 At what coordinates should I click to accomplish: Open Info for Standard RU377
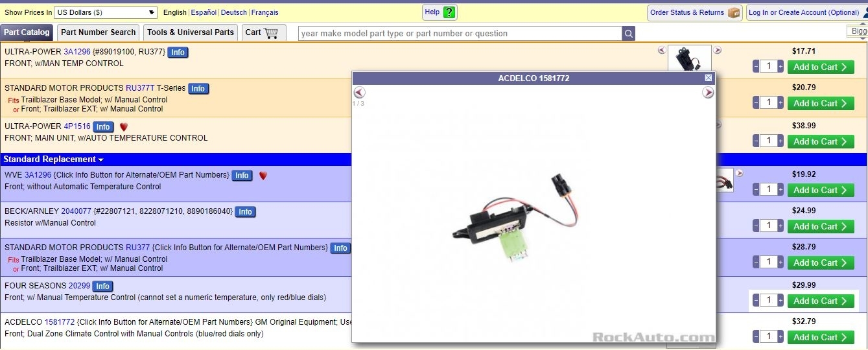coord(340,248)
